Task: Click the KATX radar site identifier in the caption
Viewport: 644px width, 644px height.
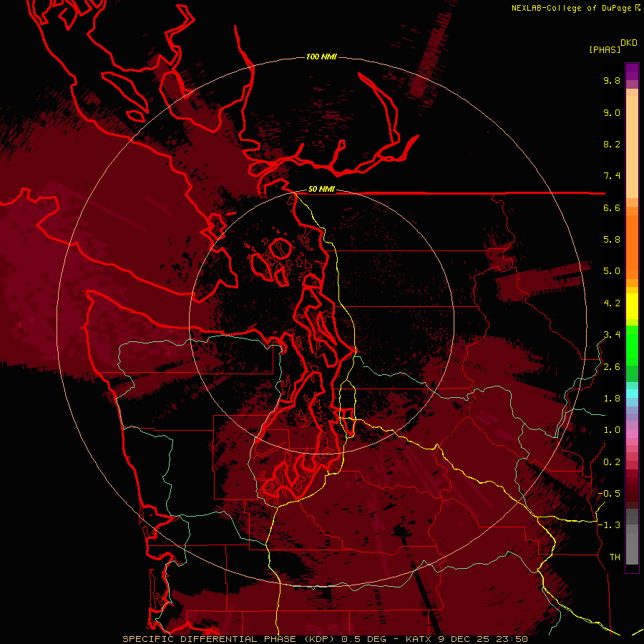Action: coord(419,639)
